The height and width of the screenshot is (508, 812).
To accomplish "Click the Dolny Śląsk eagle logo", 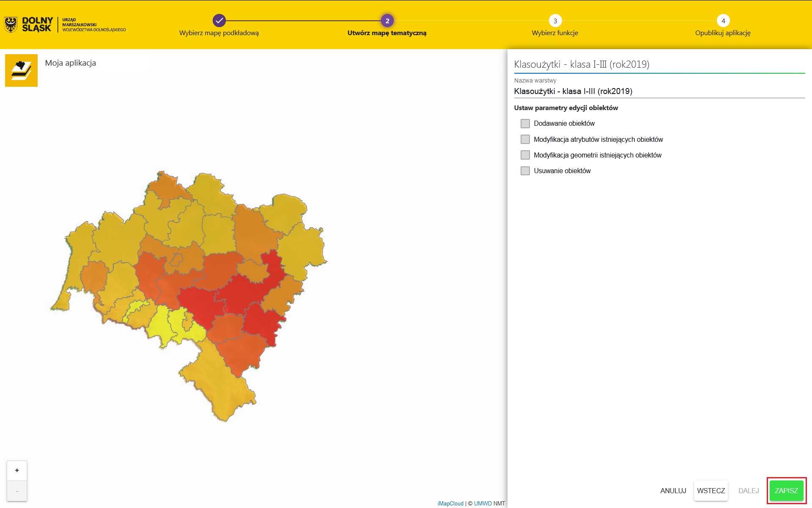I will click(11, 25).
